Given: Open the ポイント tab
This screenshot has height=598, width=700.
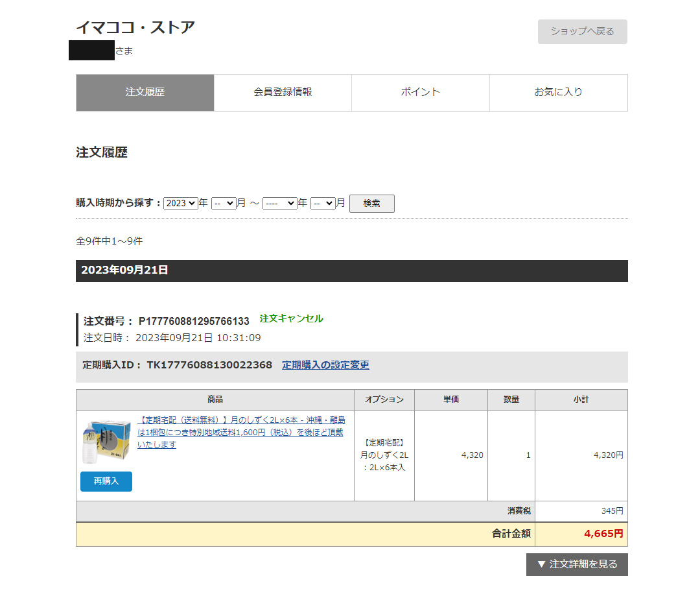Looking at the screenshot, I should tap(420, 92).
